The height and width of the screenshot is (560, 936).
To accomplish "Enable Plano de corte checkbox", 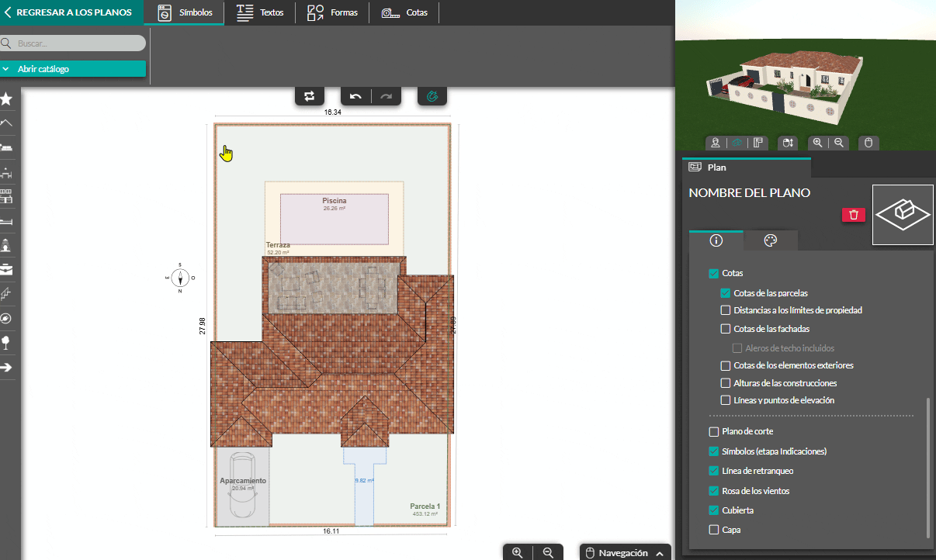I will click(x=714, y=431).
